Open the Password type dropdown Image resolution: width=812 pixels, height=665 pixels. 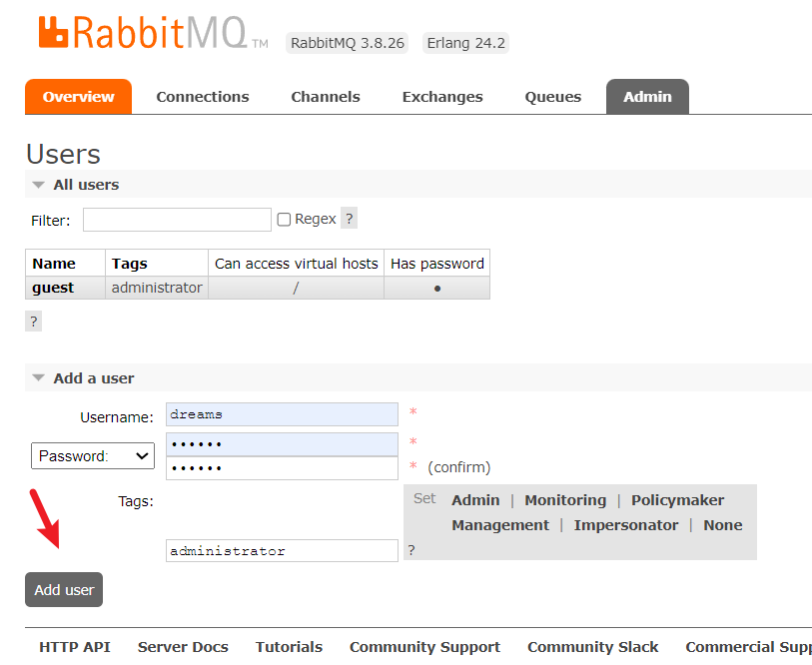pyautogui.click(x=93, y=455)
